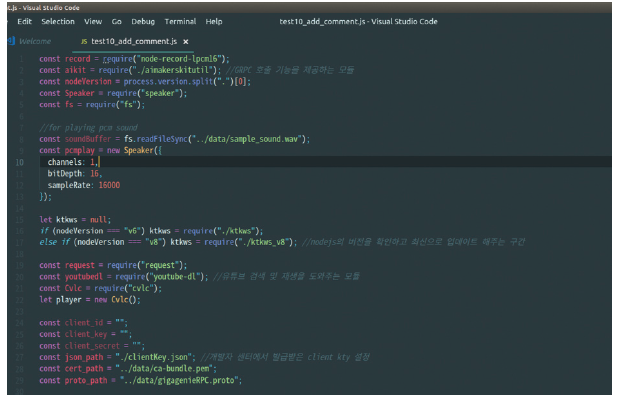Click the //for playing pcm sound comment
This screenshot has height=399, width=620.
(x=89, y=128)
